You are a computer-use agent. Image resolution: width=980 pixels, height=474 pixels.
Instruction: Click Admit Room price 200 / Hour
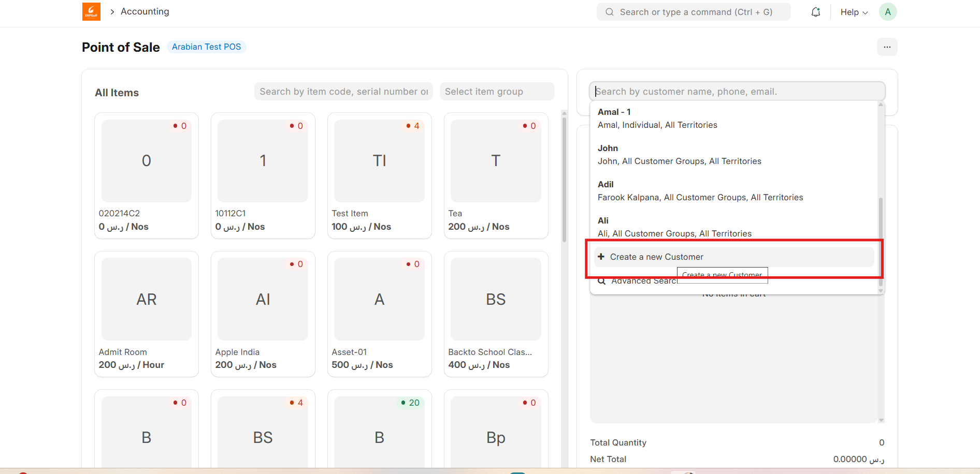click(132, 365)
